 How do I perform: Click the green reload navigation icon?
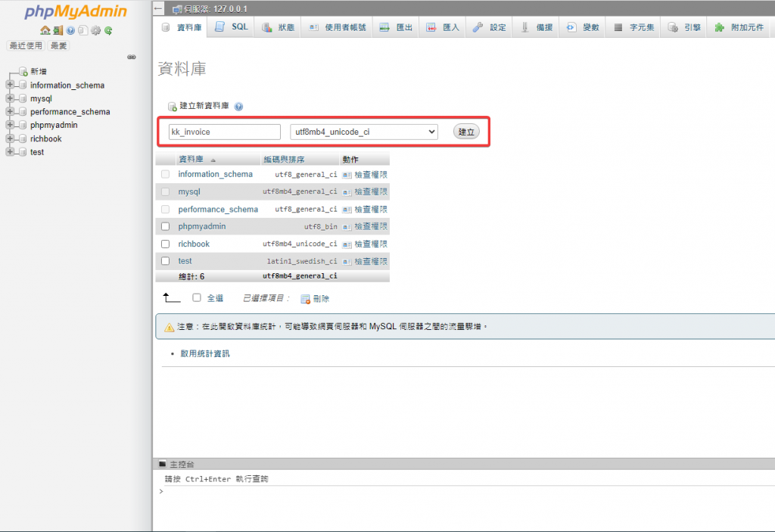tap(108, 30)
